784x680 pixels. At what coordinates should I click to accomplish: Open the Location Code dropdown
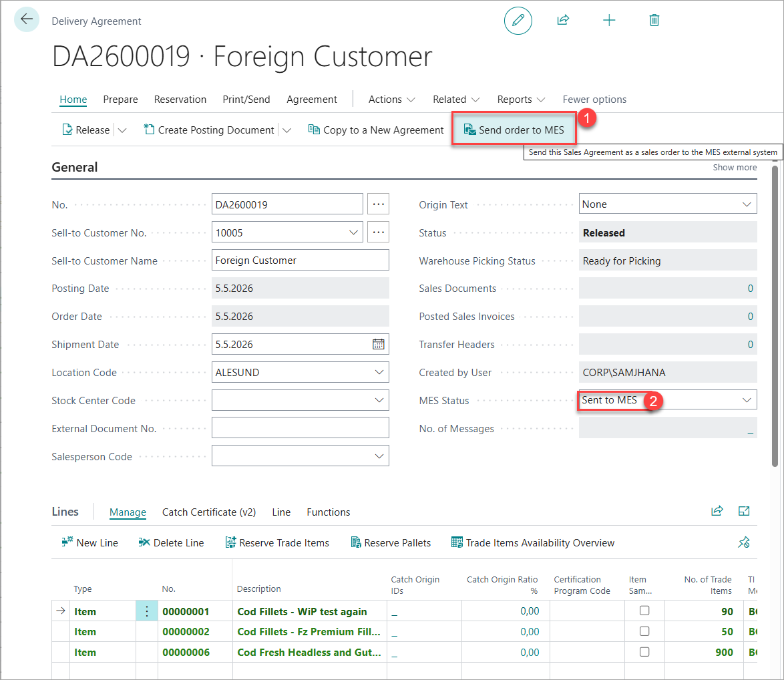(x=379, y=373)
